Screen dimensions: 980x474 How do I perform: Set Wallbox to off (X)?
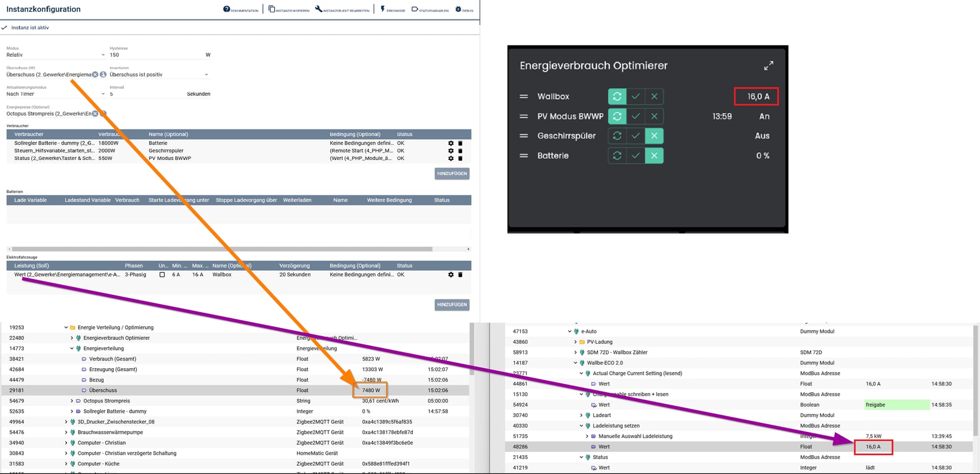(654, 97)
